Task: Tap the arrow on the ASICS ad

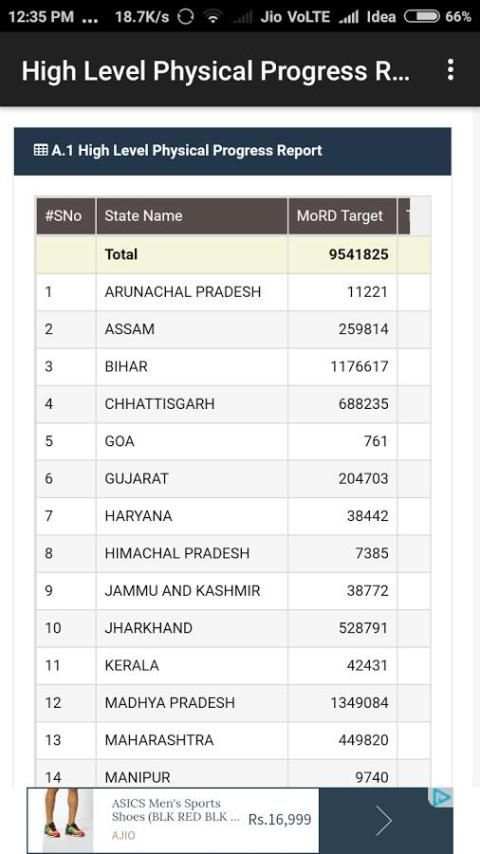Action: [384, 821]
